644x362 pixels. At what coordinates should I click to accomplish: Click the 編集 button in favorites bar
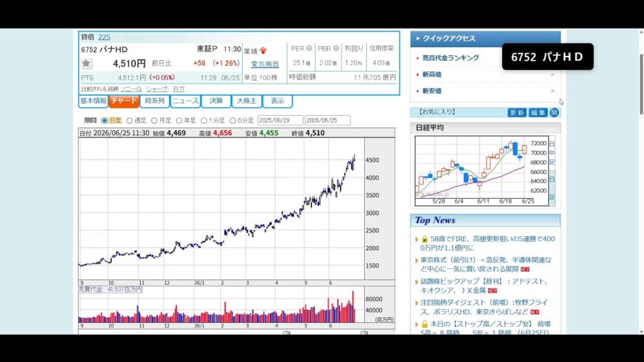click(538, 112)
